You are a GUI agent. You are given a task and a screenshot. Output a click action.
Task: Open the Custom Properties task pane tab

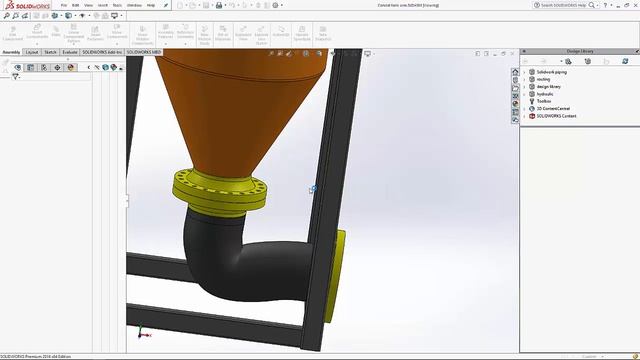[x=515, y=112]
